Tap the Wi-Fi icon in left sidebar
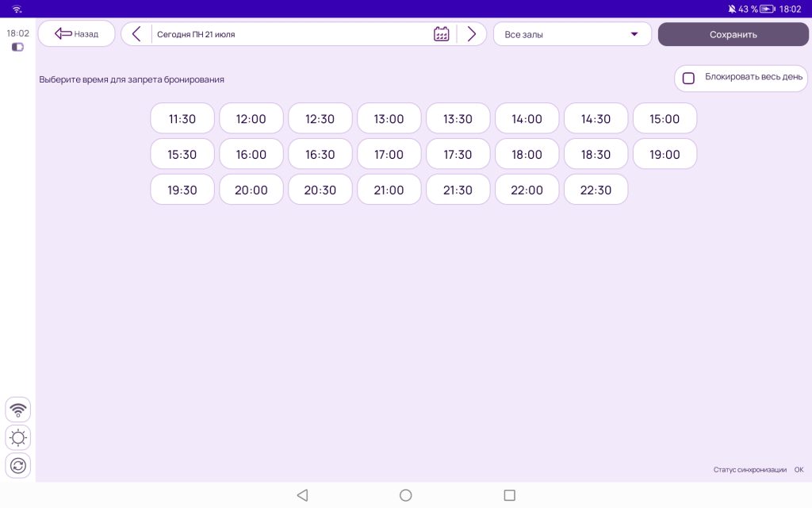This screenshot has height=508, width=812. pyautogui.click(x=17, y=410)
